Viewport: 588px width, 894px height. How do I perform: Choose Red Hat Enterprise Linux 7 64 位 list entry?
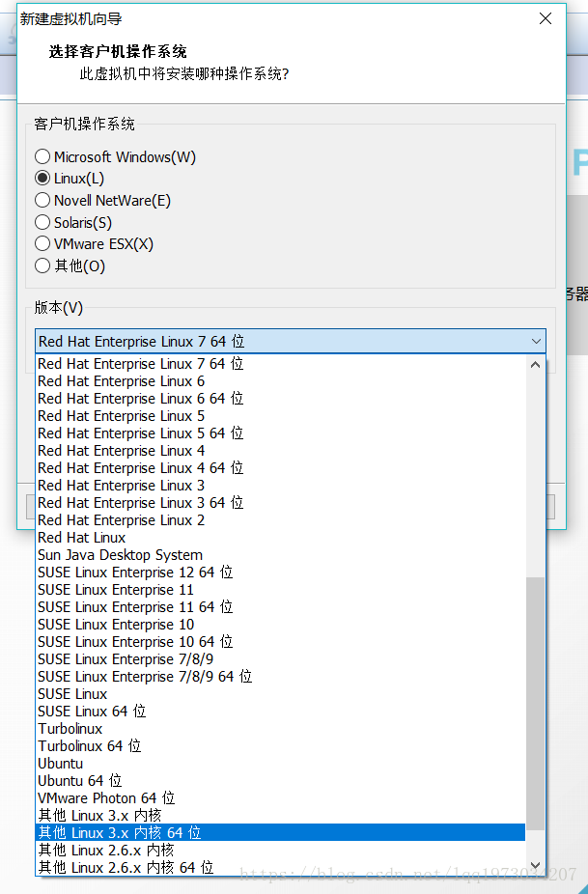280,364
